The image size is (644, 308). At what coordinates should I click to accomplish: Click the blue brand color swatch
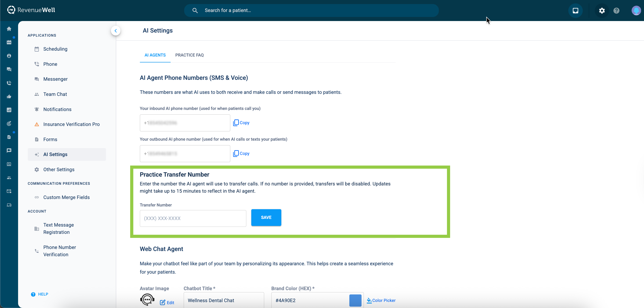click(355, 300)
